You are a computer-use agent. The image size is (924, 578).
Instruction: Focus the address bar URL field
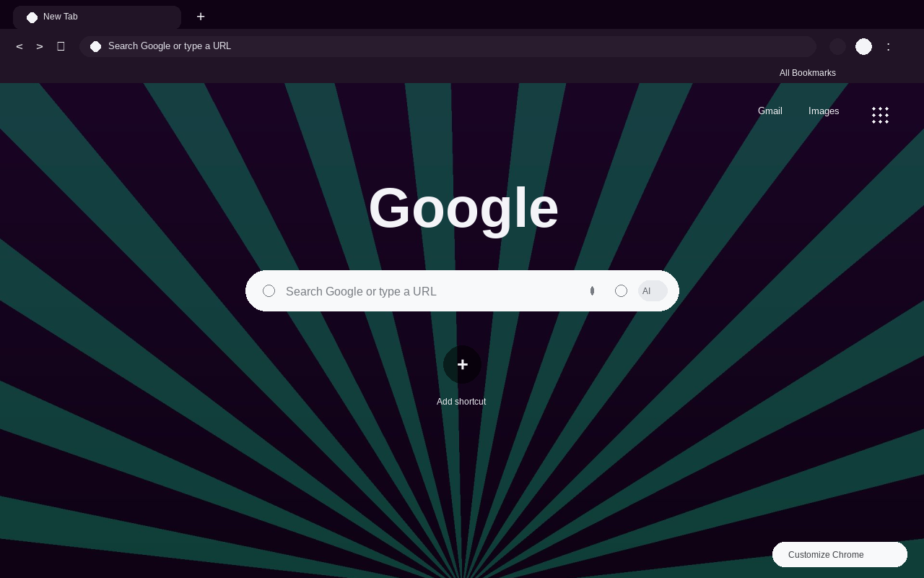click(x=448, y=46)
